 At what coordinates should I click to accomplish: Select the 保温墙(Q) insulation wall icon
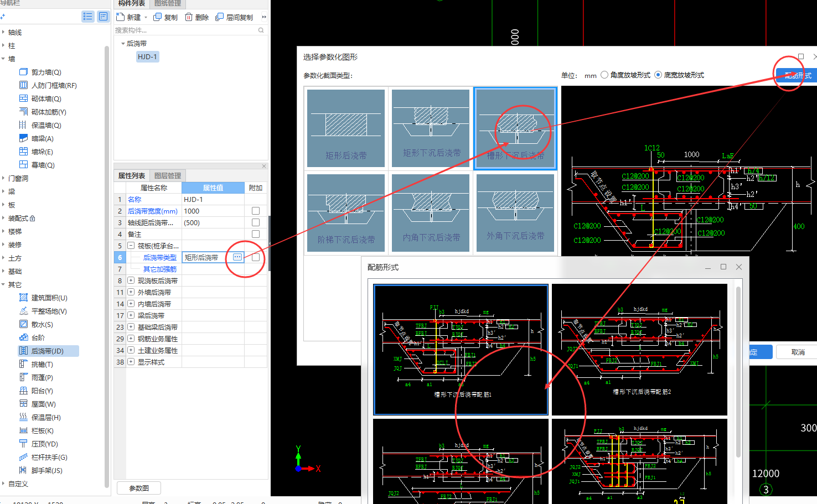coord(23,125)
